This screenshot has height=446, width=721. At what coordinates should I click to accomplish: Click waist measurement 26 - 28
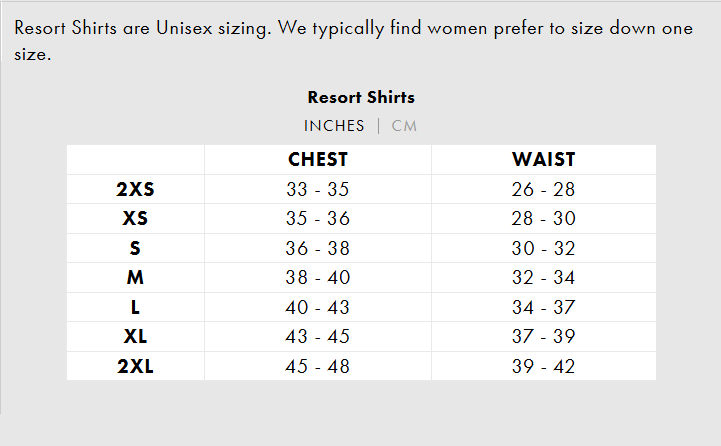point(543,189)
